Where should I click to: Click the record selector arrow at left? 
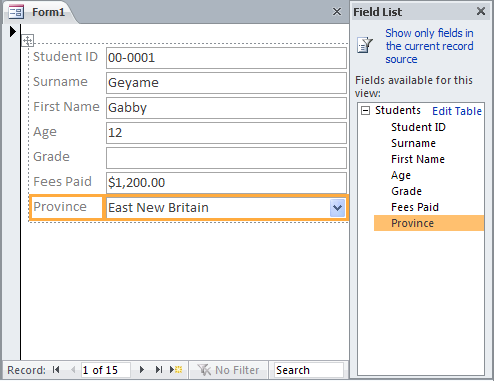(x=13, y=32)
